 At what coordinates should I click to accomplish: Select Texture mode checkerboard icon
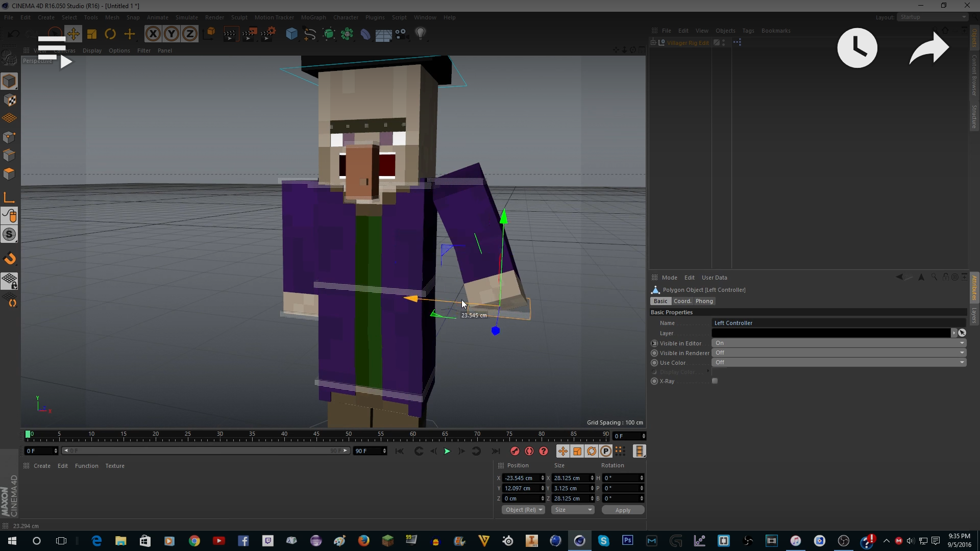[9, 100]
